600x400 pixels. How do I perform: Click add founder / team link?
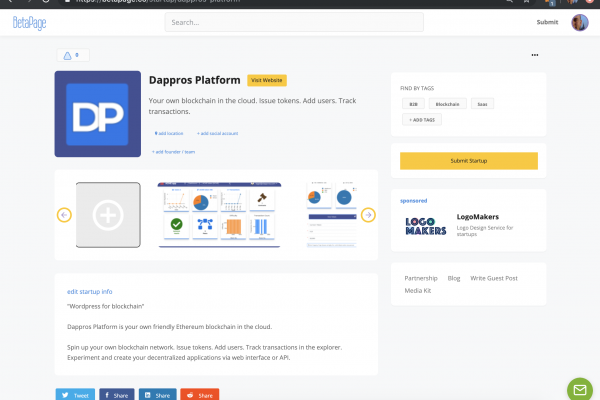click(x=173, y=152)
